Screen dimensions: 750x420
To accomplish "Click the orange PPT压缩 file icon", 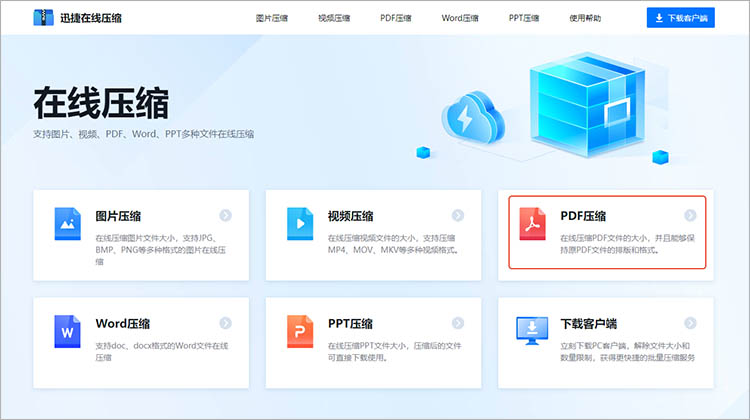I will 300,331.
